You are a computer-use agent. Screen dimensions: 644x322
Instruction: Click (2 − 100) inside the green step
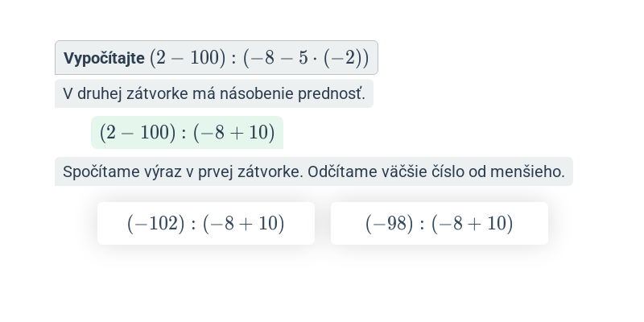tap(138, 133)
